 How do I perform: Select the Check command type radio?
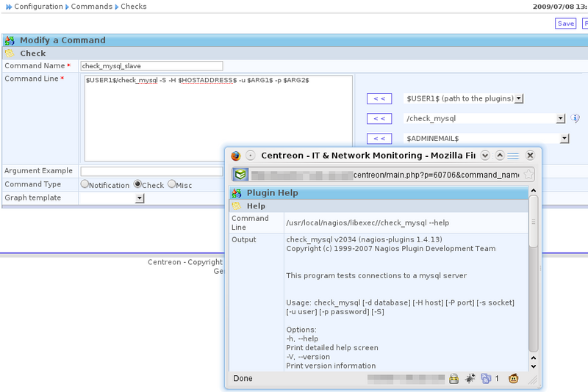(x=137, y=185)
